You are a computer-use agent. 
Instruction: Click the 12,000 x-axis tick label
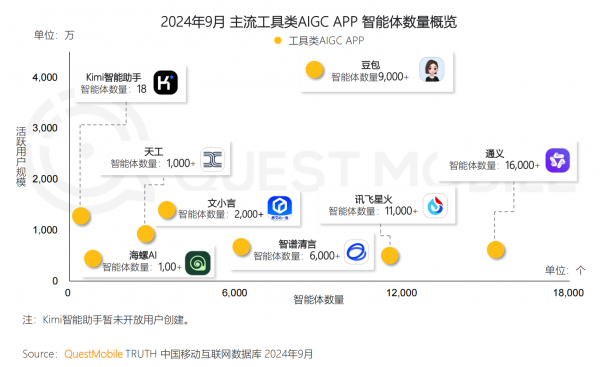[x=401, y=293]
